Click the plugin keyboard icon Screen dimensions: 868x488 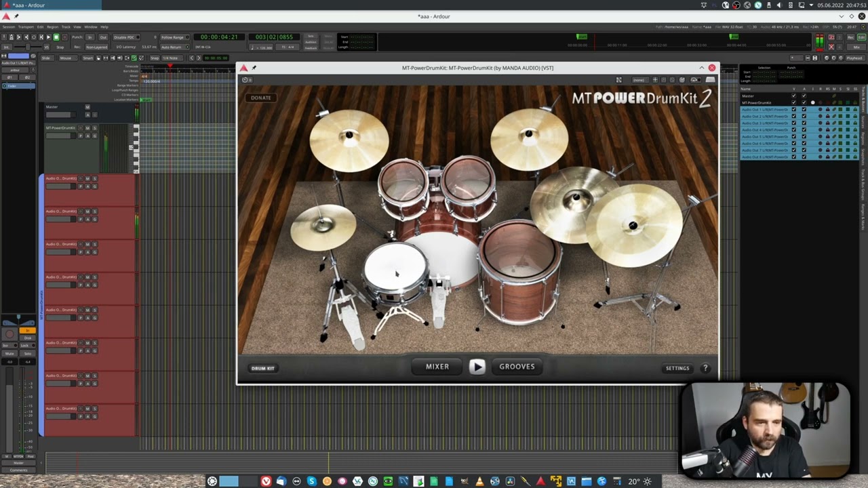click(x=710, y=79)
